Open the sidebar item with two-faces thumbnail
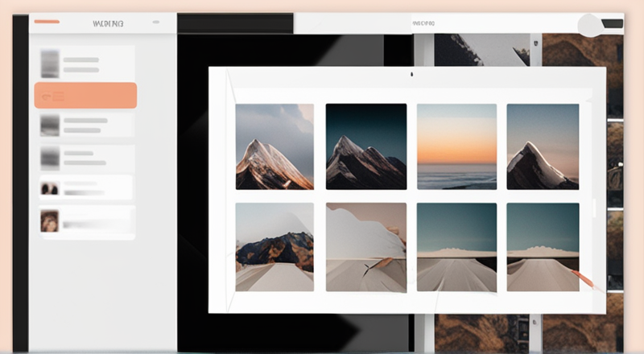The width and height of the screenshot is (644, 354). click(86, 188)
